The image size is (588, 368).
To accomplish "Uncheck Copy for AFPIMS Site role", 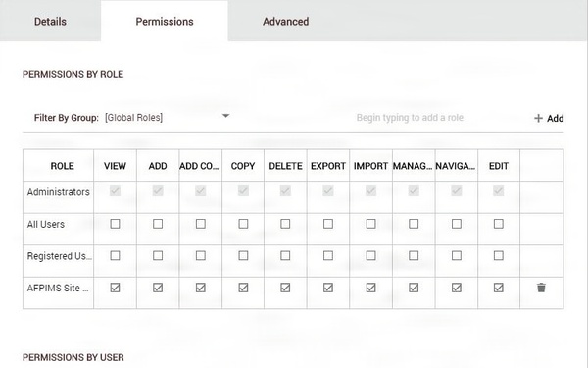I will [x=243, y=288].
